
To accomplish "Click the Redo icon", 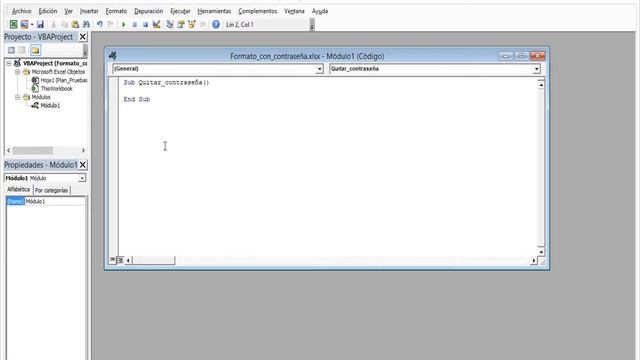I will 110,24.
